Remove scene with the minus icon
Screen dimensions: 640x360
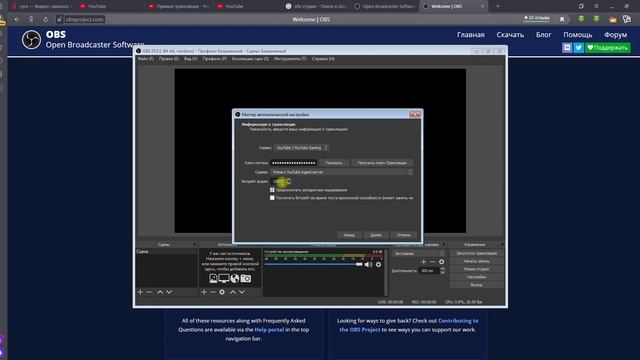(x=149, y=292)
